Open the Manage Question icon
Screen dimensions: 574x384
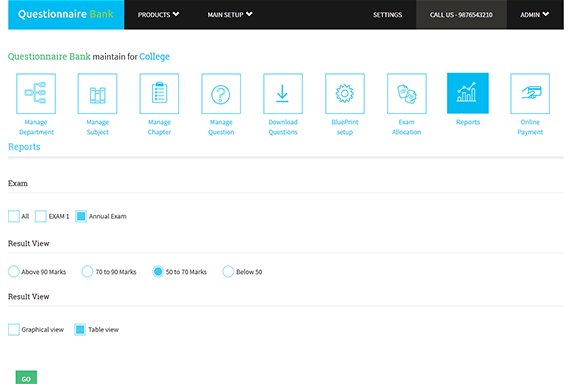[221, 93]
